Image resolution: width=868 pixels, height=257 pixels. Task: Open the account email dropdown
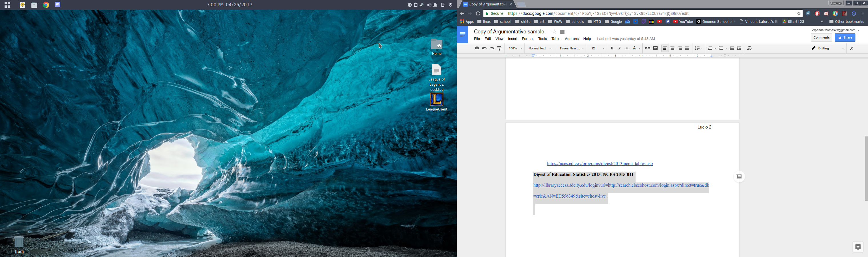[x=835, y=30]
